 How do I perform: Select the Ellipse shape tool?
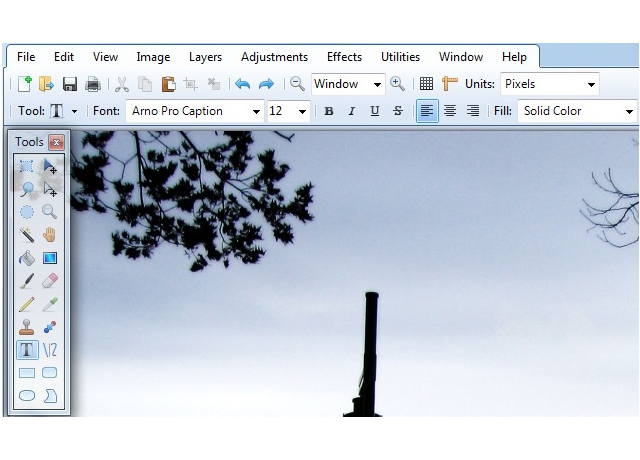[27, 396]
